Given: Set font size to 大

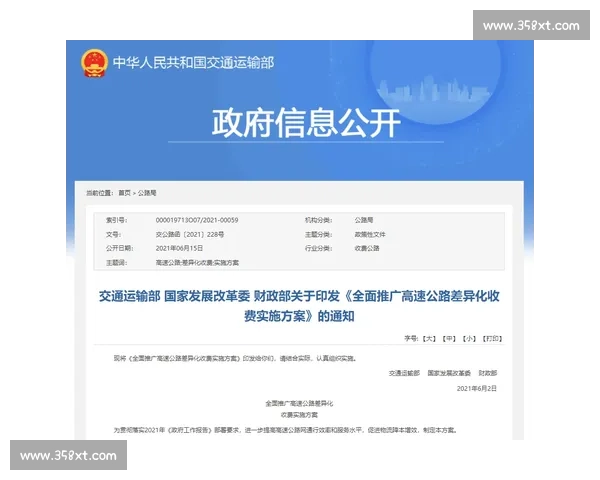Looking at the screenshot, I should point(429,338).
